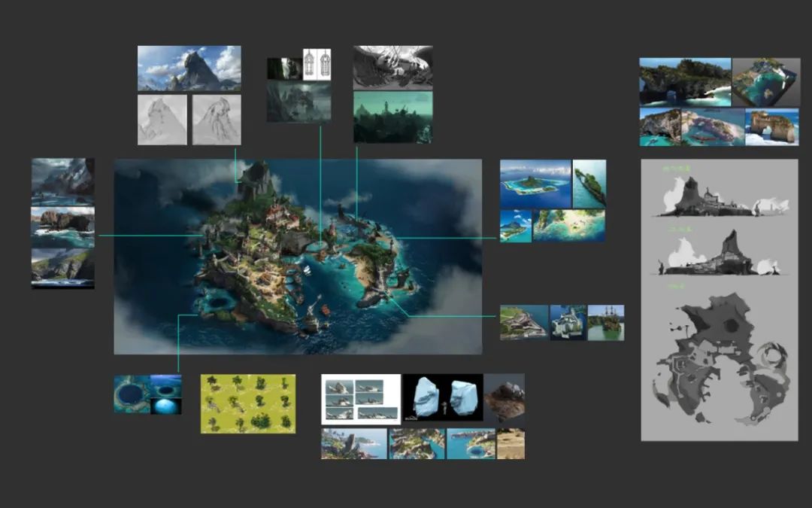812x508 pixels.
Task: Select the white sheet of rock sketches
Action: 361,399
